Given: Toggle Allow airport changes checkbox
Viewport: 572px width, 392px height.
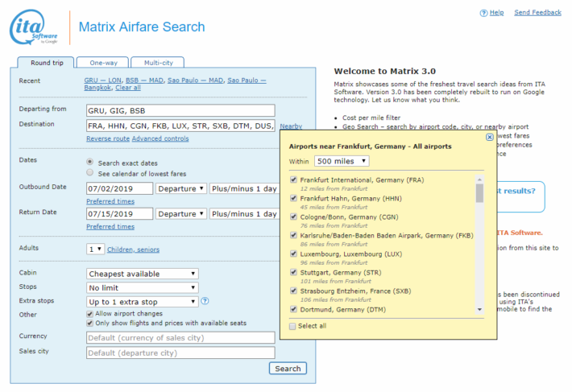Looking at the screenshot, I should tap(89, 314).
